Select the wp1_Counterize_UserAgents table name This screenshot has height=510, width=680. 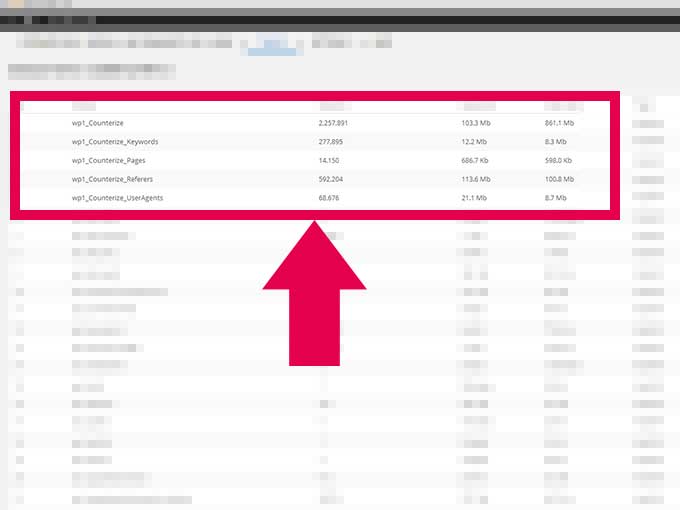point(117,198)
